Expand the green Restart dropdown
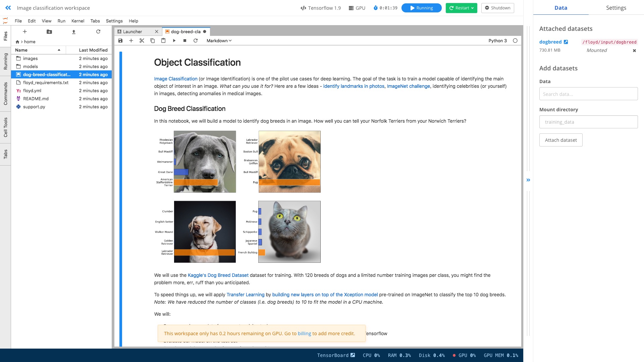644x362 pixels. 472,8
